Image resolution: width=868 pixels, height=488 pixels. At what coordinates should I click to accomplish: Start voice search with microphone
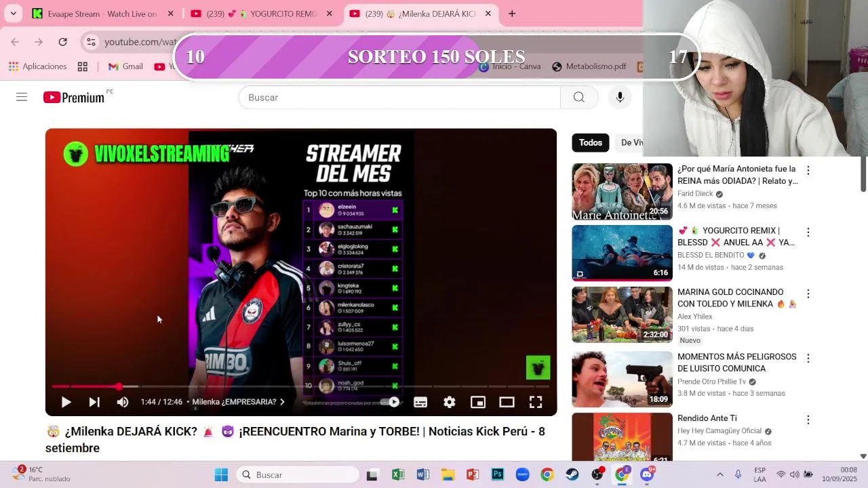point(620,98)
